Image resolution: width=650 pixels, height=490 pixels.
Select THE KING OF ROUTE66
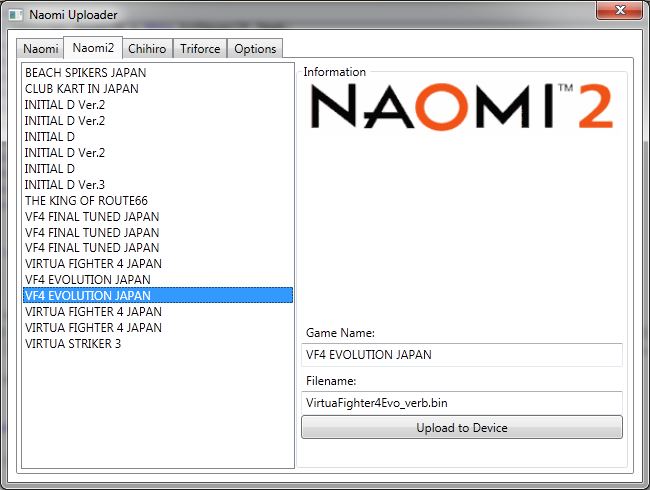pos(158,201)
